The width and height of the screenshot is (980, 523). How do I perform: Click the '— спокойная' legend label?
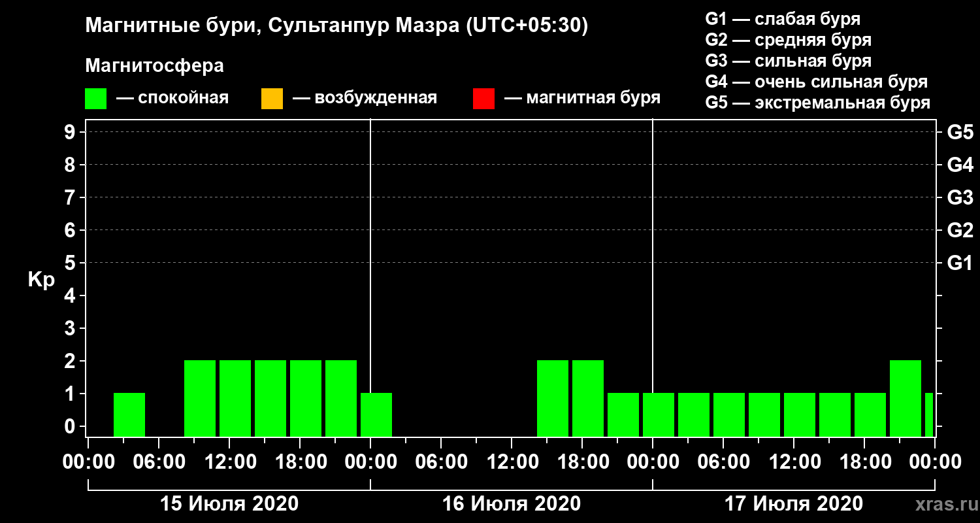click(x=172, y=98)
